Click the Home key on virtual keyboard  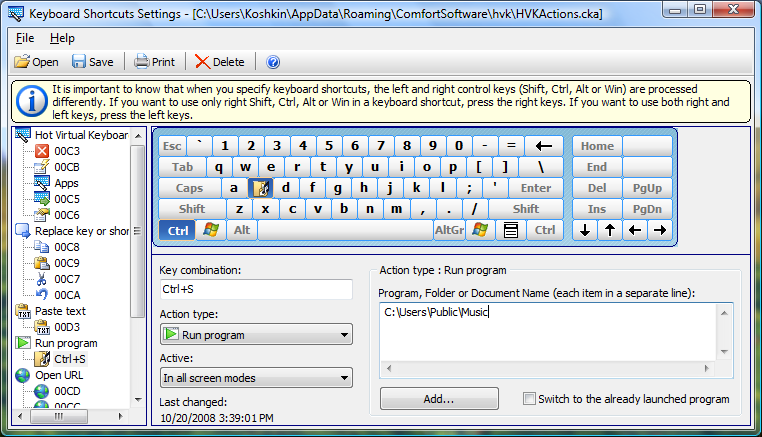[597, 146]
